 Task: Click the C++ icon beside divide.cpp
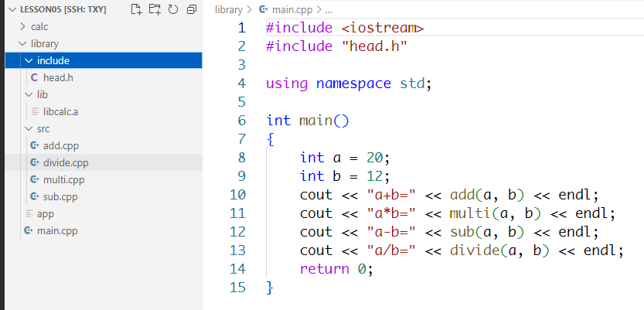pyautogui.click(x=35, y=163)
